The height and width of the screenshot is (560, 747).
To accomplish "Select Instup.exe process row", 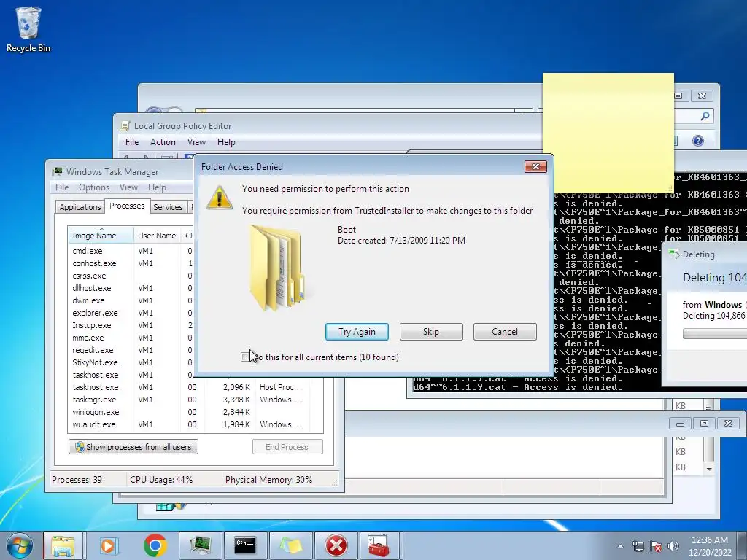I will (x=131, y=325).
